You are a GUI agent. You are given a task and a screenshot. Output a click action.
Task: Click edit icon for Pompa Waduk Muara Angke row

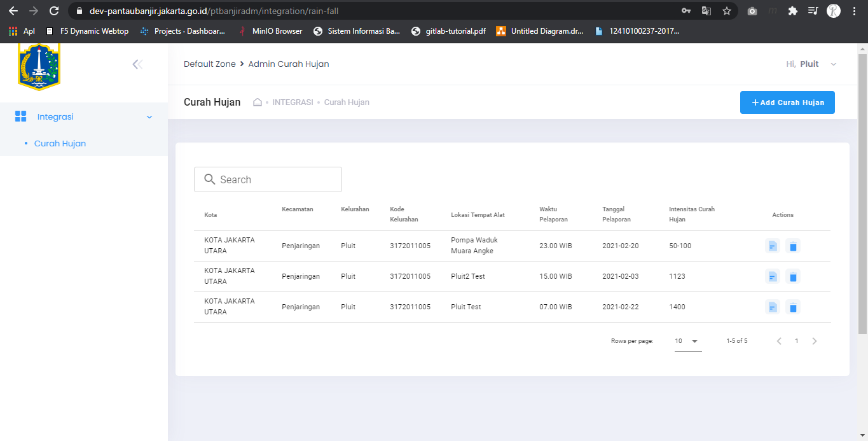pos(773,246)
